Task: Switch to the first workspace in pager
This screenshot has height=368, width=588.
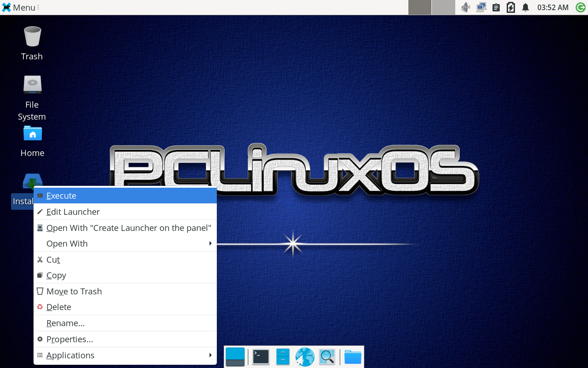Action: (x=420, y=7)
